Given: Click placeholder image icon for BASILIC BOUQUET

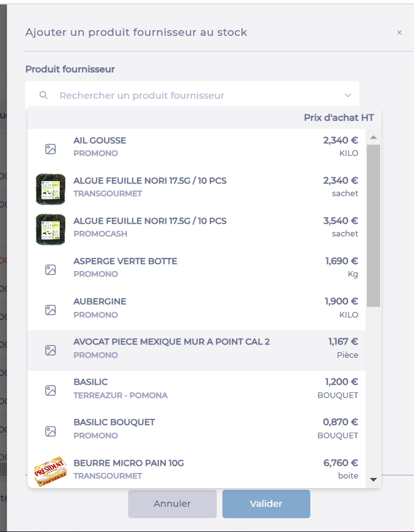Looking at the screenshot, I should (x=50, y=431).
